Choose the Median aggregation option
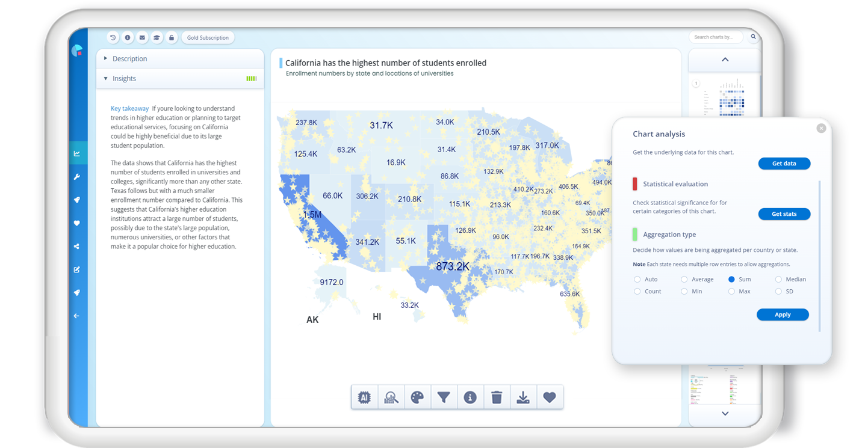This screenshot has width=868, height=448. pyautogui.click(x=777, y=278)
